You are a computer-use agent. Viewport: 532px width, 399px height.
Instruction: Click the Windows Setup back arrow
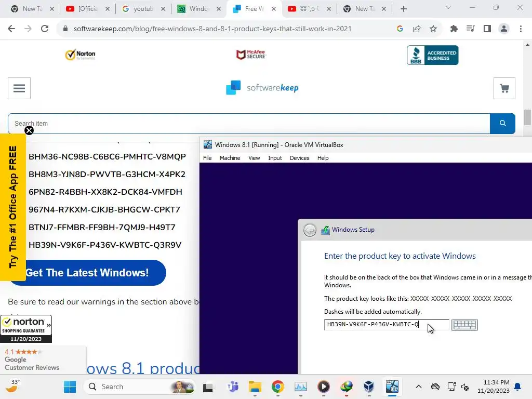coord(310,230)
